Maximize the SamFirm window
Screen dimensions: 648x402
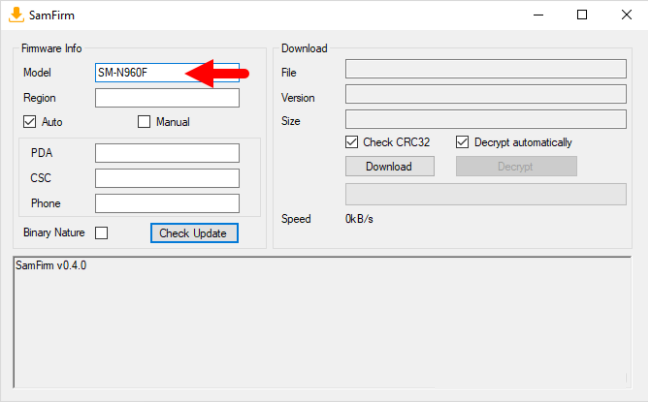[x=582, y=15]
